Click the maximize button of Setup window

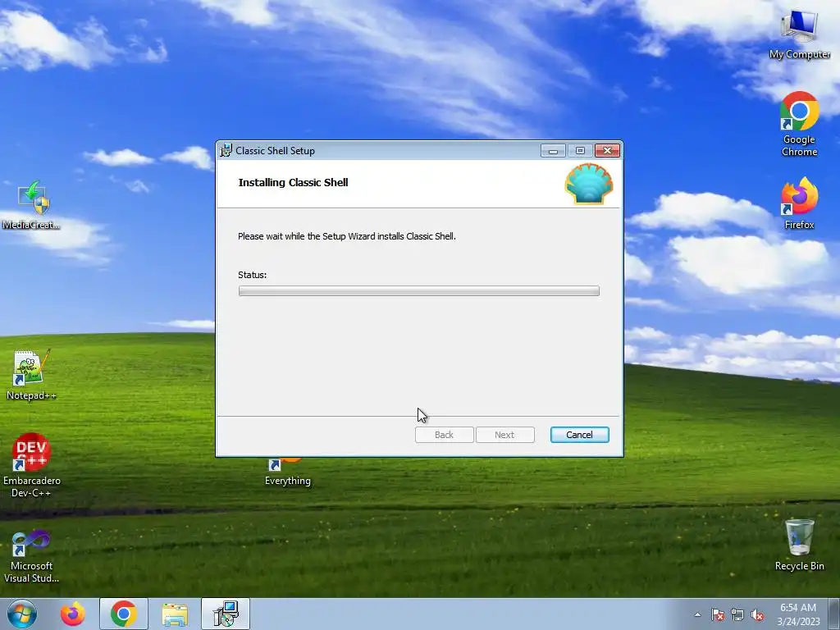pyautogui.click(x=580, y=151)
